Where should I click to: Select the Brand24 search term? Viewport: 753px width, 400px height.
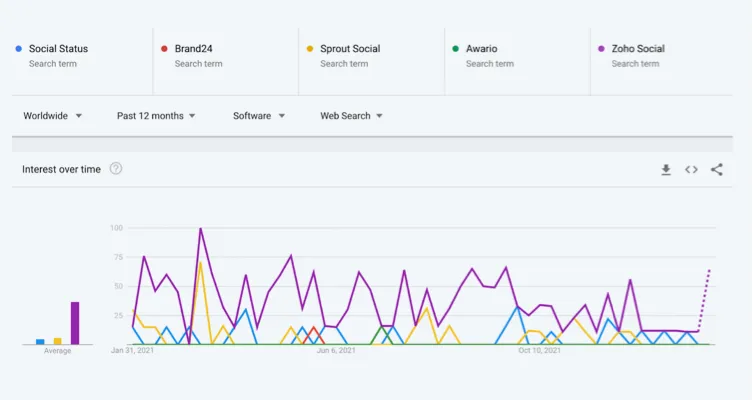pos(194,48)
